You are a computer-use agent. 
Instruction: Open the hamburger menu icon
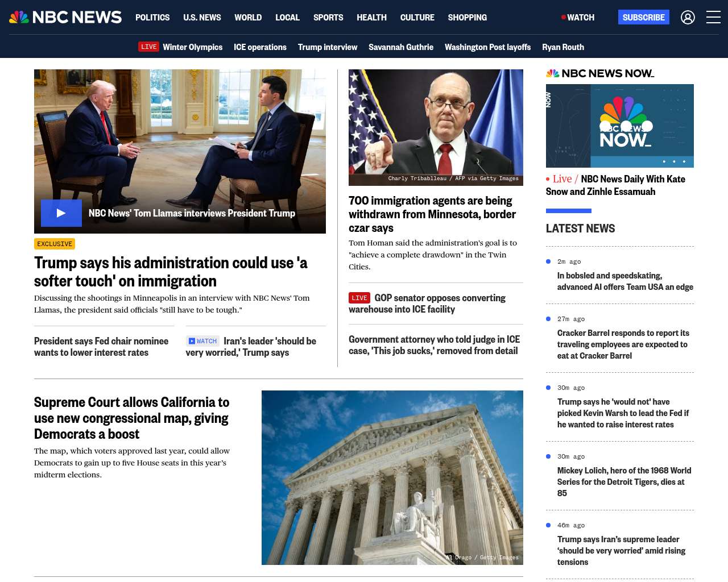(x=713, y=17)
